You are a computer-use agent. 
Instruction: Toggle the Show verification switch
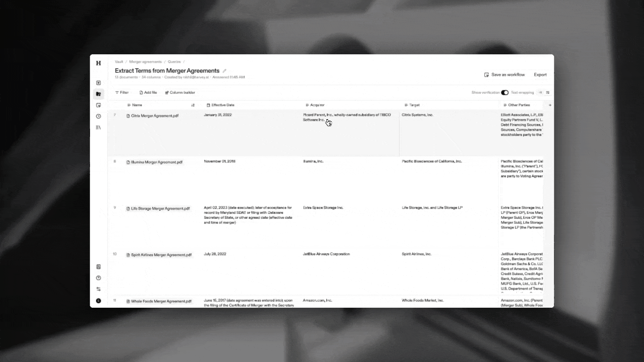(505, 93)
